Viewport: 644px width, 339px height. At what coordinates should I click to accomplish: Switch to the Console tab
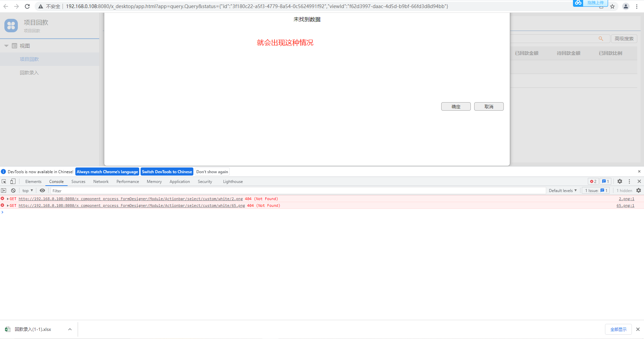pyautogui.click(x=56, y=182)
